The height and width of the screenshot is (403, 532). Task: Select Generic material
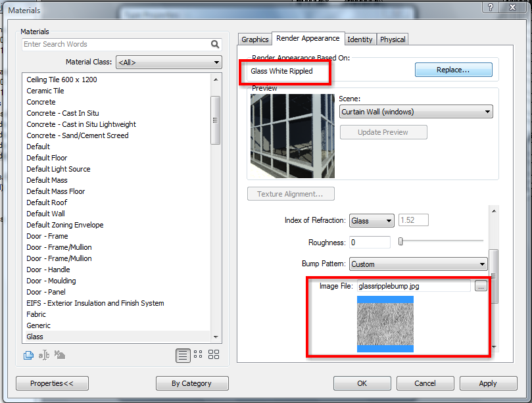coord(38,325)
